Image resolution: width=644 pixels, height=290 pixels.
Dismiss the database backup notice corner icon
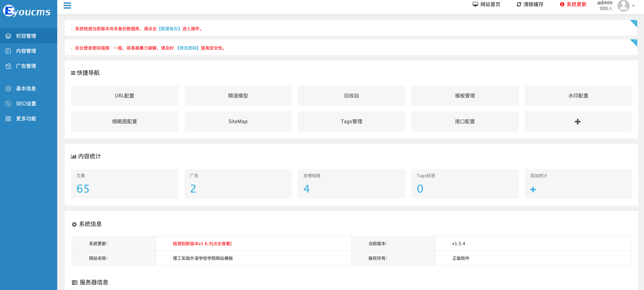click(634, 23)
